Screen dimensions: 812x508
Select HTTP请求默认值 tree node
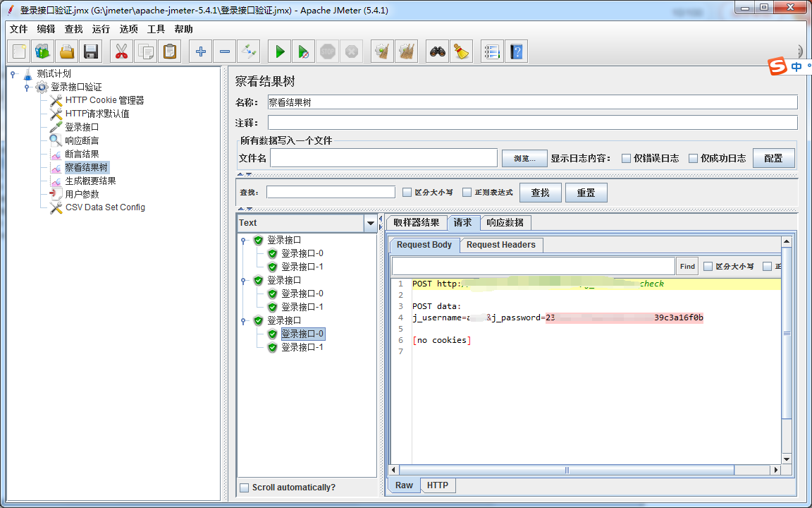[x=97, y=114]
